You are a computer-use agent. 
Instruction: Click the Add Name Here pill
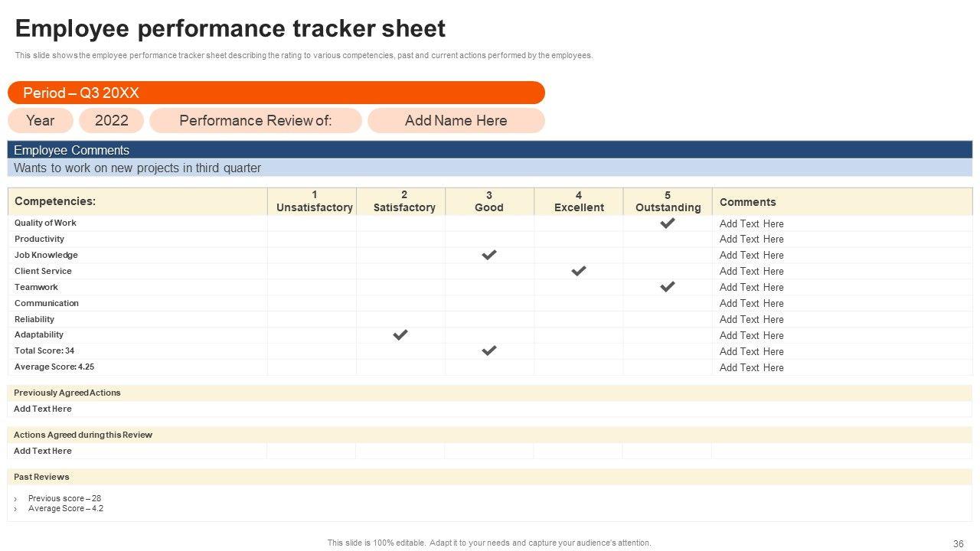pos(456,120)
